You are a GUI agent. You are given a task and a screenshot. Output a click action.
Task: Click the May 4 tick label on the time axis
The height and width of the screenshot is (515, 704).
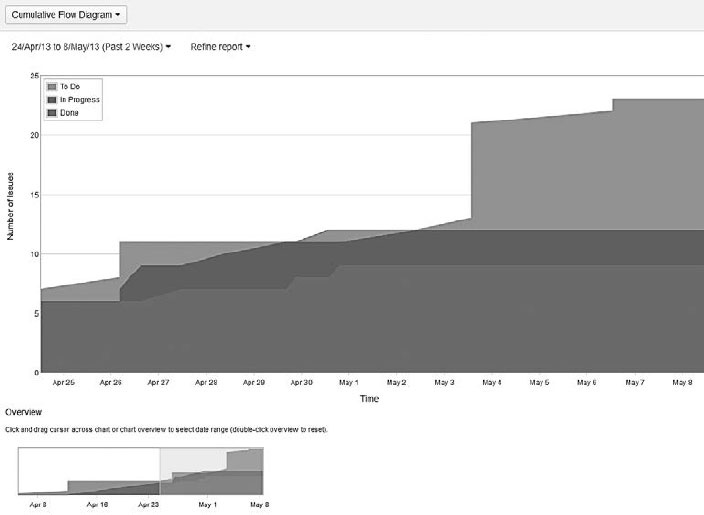coord(491,382)
